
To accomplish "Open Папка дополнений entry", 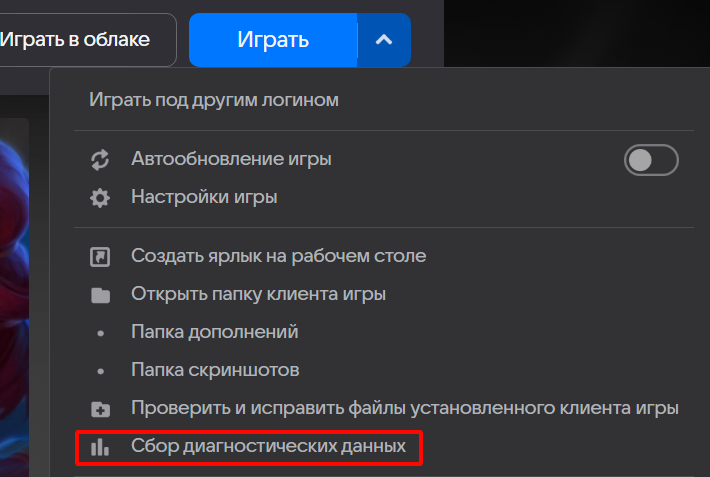I will click(x=214, y=332).
